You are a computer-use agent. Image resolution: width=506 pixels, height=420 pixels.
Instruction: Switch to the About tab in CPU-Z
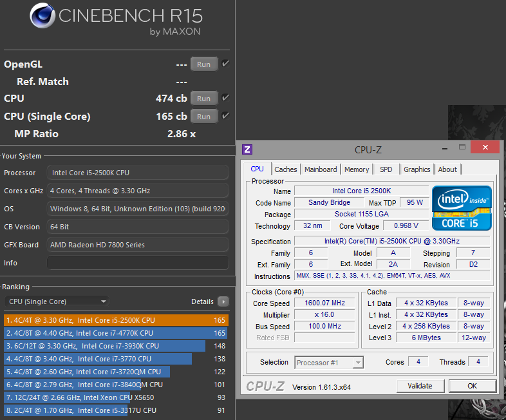[x=447, y=169]
